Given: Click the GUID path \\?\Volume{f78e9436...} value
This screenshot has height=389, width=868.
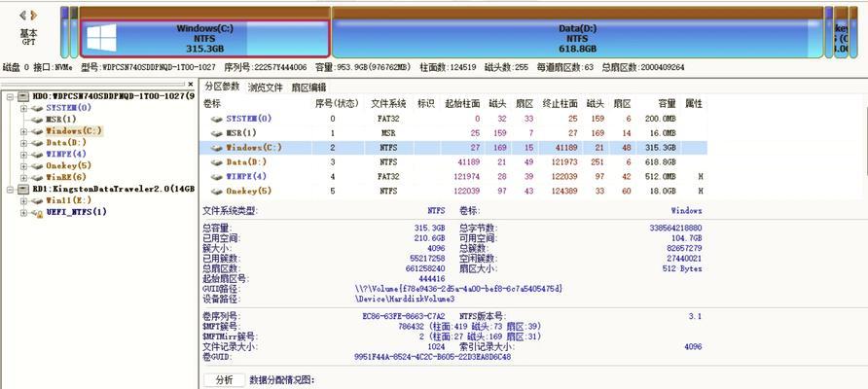Looking at the screenshot, I should [x=459, y=289].
